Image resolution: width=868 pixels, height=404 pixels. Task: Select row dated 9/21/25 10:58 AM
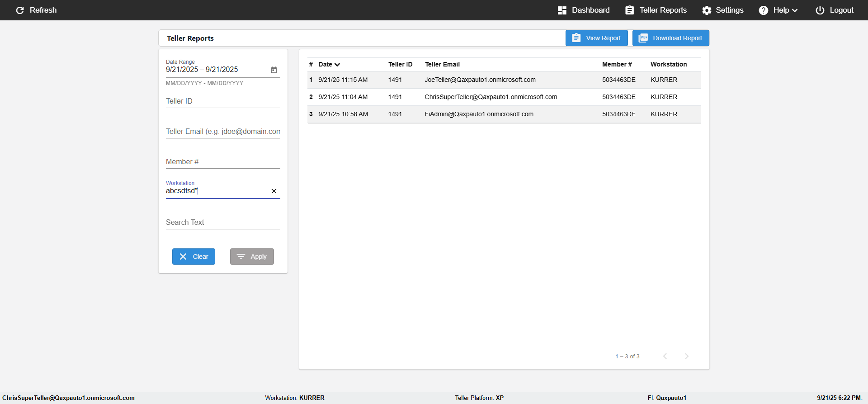504,114
